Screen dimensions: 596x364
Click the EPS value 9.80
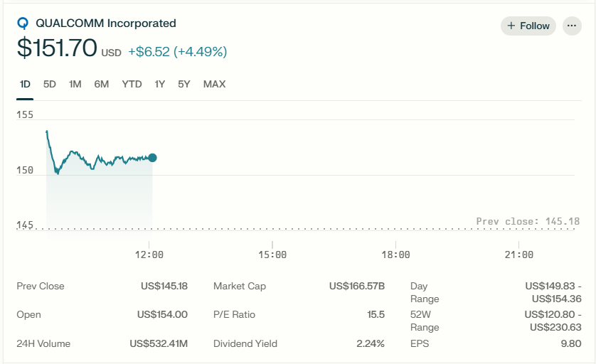coord(571,343)
